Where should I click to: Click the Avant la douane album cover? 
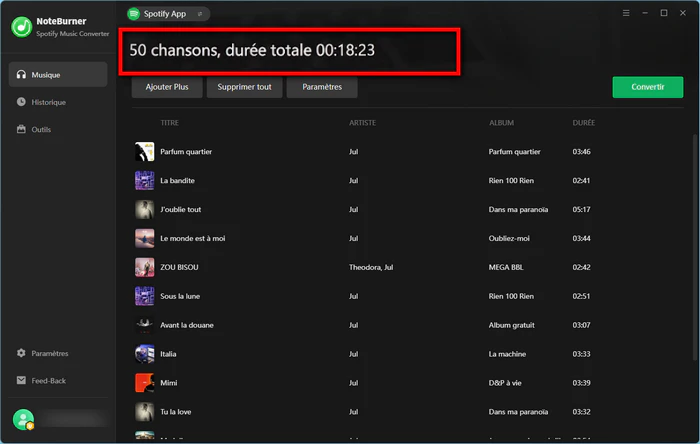point(145,325)
